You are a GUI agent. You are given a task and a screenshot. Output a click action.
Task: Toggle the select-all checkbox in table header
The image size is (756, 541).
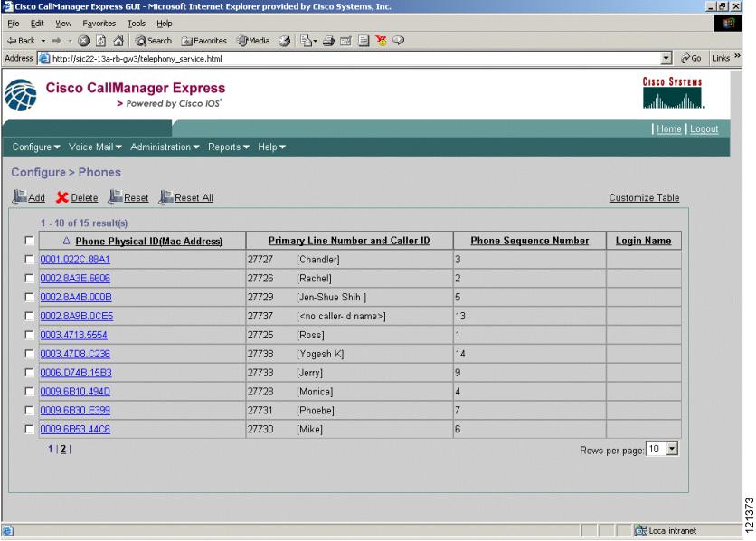click(x=30, y=240)
